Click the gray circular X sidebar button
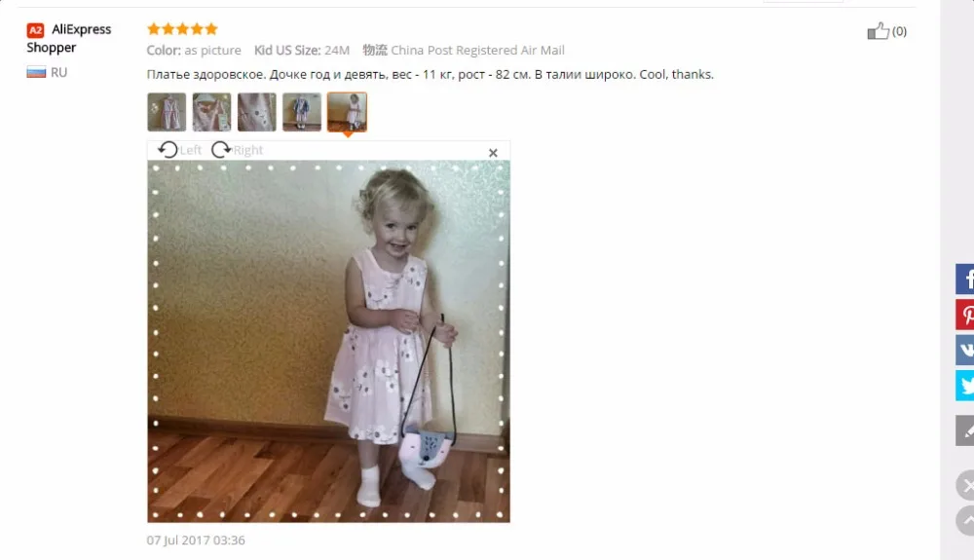 click(x=965, y=486)
